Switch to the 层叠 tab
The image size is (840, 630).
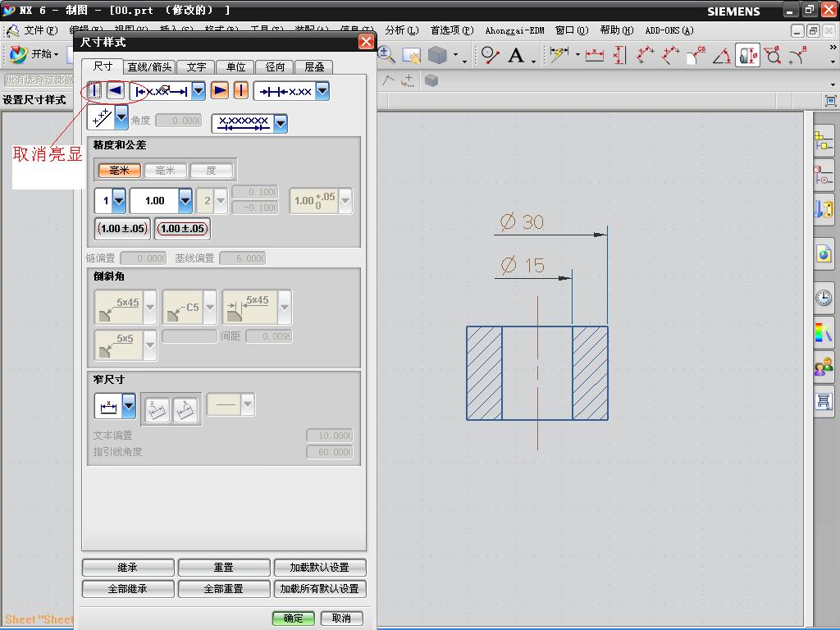[x=314, y=67]
